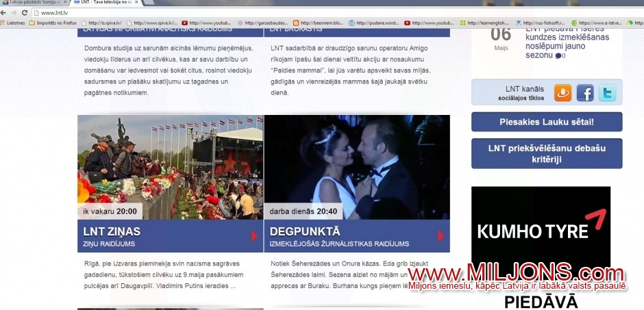Viewport: 644px width, 310px height.
Task: Open the Lietotnes apps bookmark
Action: pyautogui.click(x=12, y=23)
